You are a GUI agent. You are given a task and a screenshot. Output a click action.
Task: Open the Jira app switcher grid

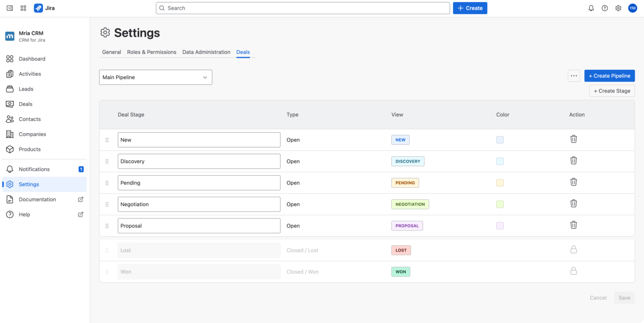tap(24, 8)
